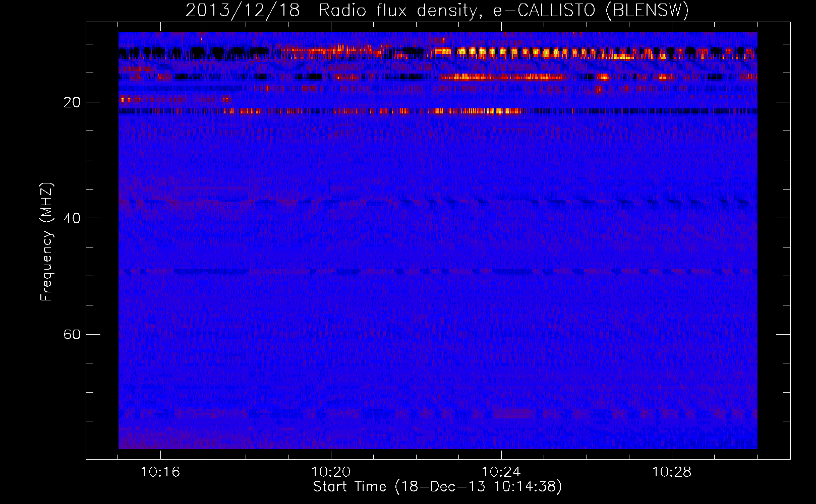The height and width of the screenshot is (504, 816).
Task: Click the Frequency (MHZ) axis label
Action: pos(46,242)
